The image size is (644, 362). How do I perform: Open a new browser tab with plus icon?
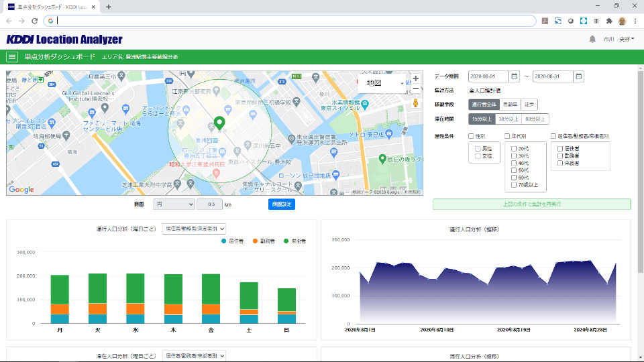pos(109,7)
